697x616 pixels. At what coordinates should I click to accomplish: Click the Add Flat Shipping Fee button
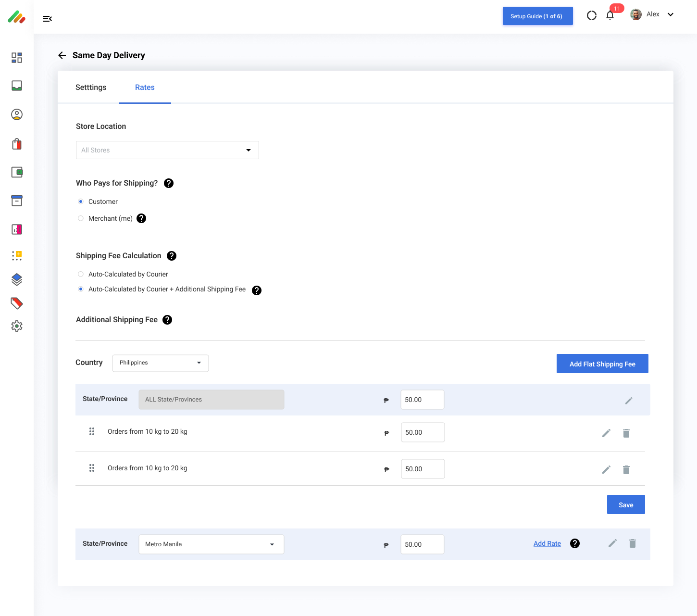(x=602, y=364)
